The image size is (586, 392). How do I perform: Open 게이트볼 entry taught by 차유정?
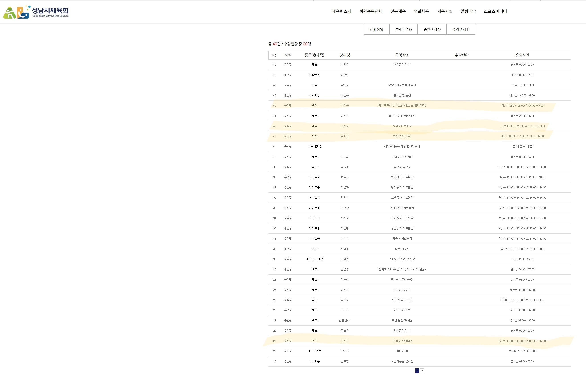[315, 178]
